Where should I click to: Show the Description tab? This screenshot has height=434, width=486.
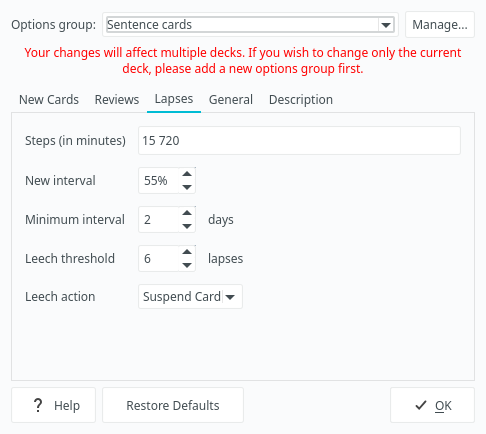[x=301, y=100]
